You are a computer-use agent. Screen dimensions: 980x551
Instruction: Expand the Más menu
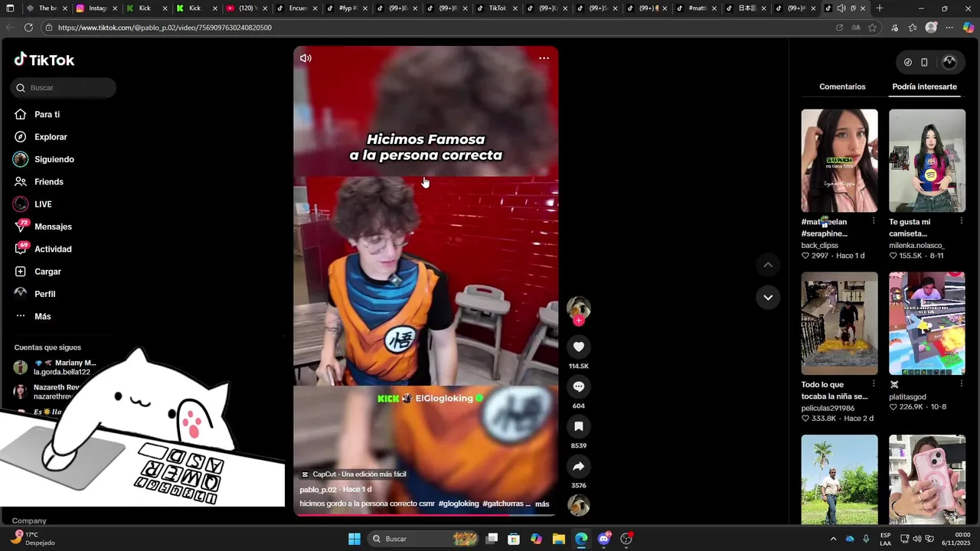(x=42, y=316)
